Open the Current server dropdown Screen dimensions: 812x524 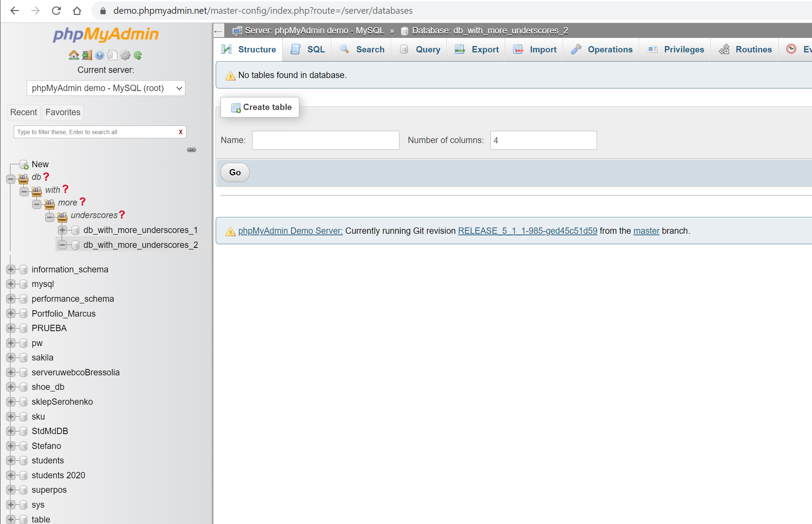coord(105,88)
